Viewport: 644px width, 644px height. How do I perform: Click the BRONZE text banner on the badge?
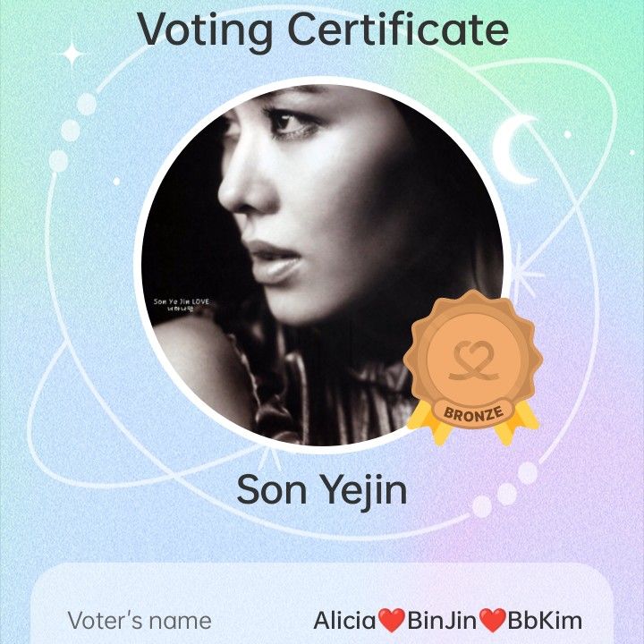click(x=473, y=413)
